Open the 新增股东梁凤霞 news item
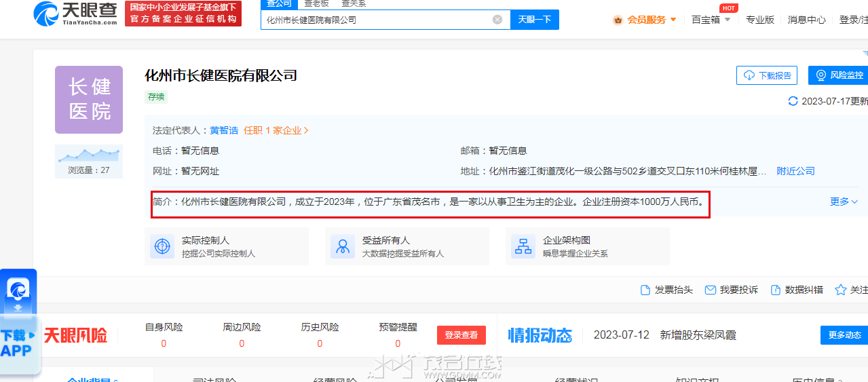Image resolution: width=868 pixels, height=382 pixels. [x=698, y=335]
